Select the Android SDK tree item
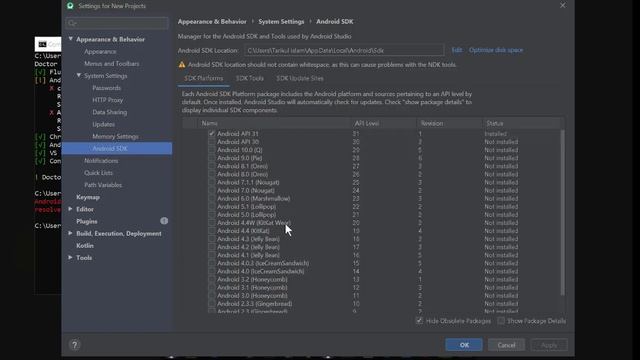The width and height of the screenshot is (640, 360). pos(118,149)
